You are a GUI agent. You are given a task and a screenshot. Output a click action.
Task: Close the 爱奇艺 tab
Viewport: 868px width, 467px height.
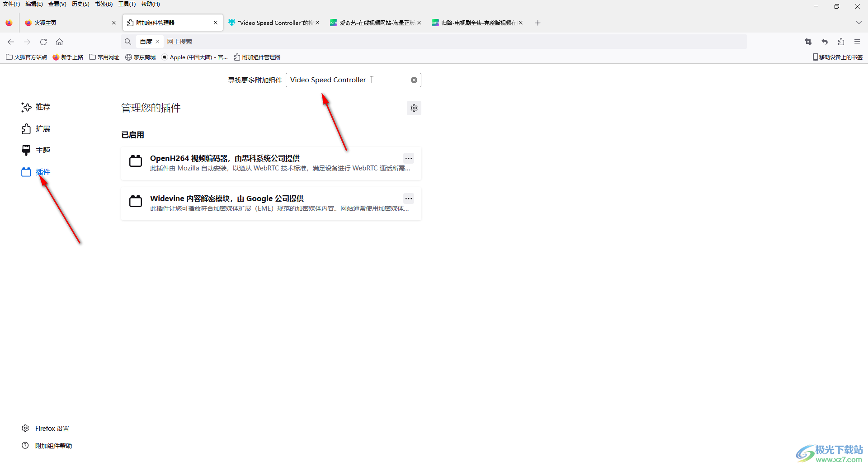(419, 23)
